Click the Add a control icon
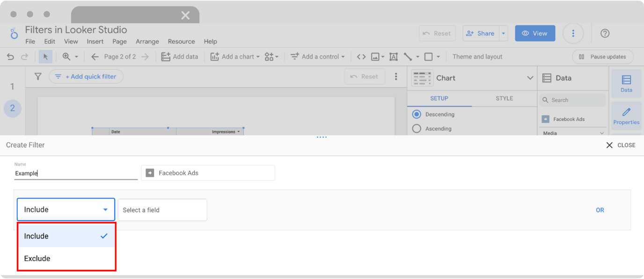Viewport: 644px width, 279px height. click(x=294, y=56)
